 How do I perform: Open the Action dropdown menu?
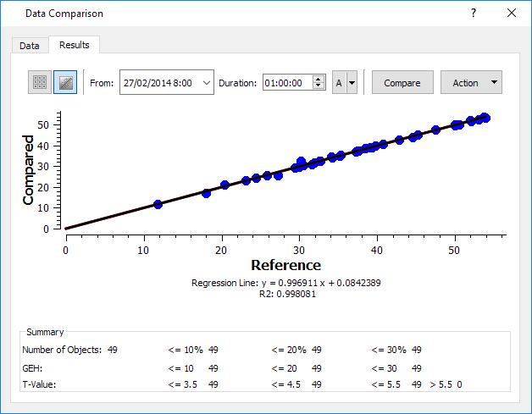click(471, 83)
